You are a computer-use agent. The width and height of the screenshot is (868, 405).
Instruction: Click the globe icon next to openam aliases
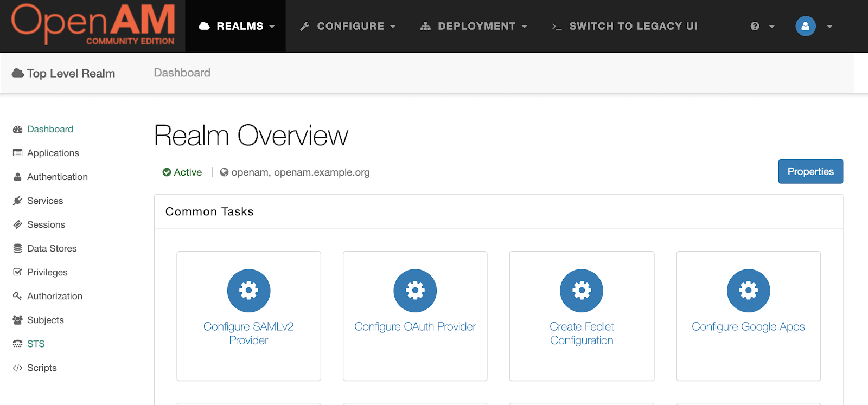pos(224,172)
